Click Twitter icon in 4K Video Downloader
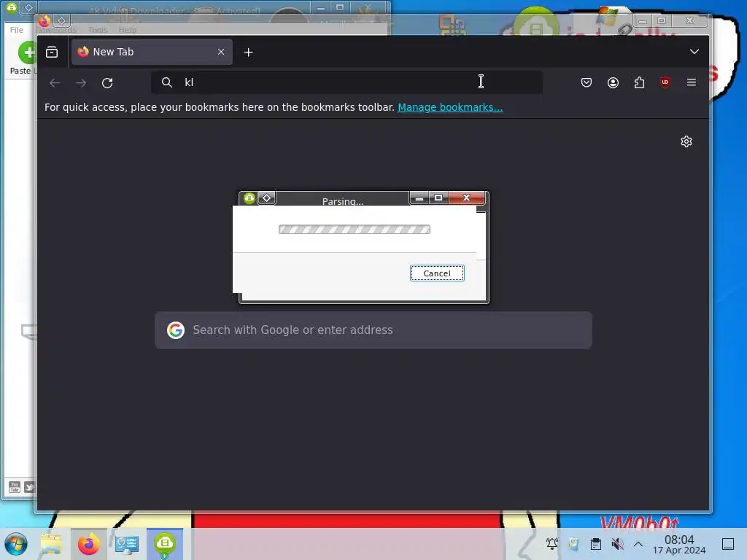This screenshot has width=747, height=560. click(x=29, y=486)
